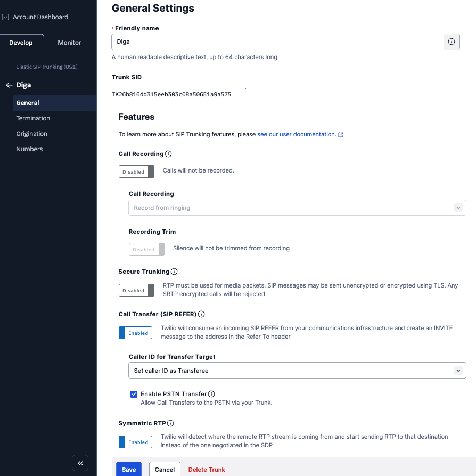Click the Cancel button
The image size is (476, 476).
tap(165, 469)
